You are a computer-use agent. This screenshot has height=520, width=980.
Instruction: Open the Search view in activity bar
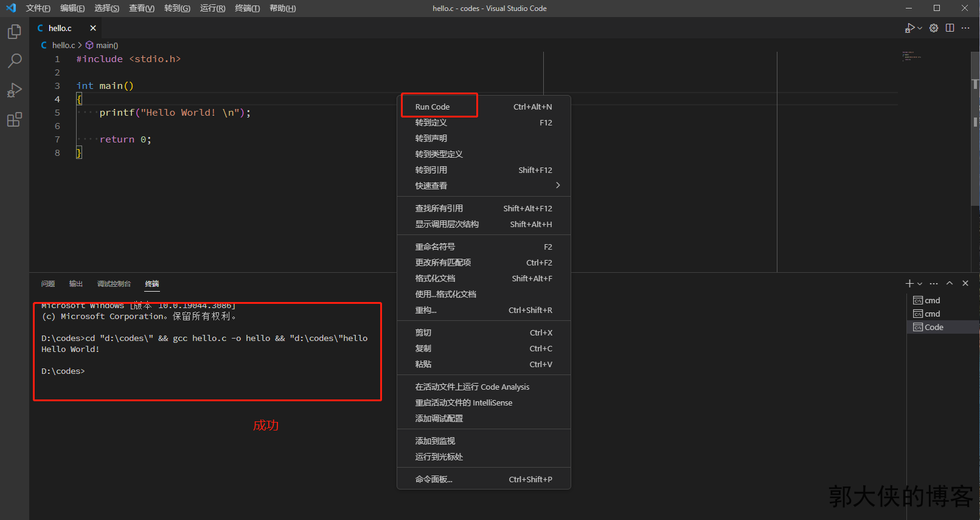15,61
